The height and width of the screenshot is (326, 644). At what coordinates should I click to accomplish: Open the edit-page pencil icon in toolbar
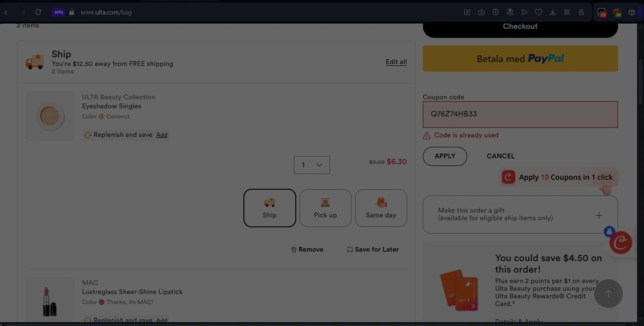tap(467, 12)
